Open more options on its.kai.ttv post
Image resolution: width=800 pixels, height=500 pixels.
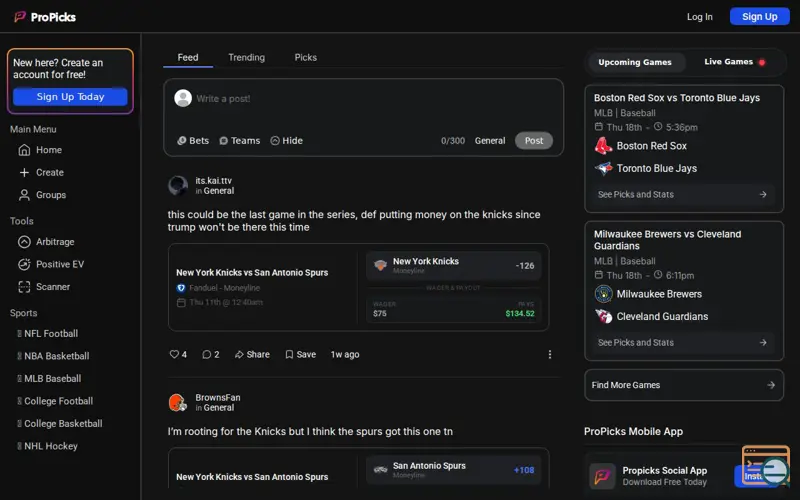click(x=549, y=354)
